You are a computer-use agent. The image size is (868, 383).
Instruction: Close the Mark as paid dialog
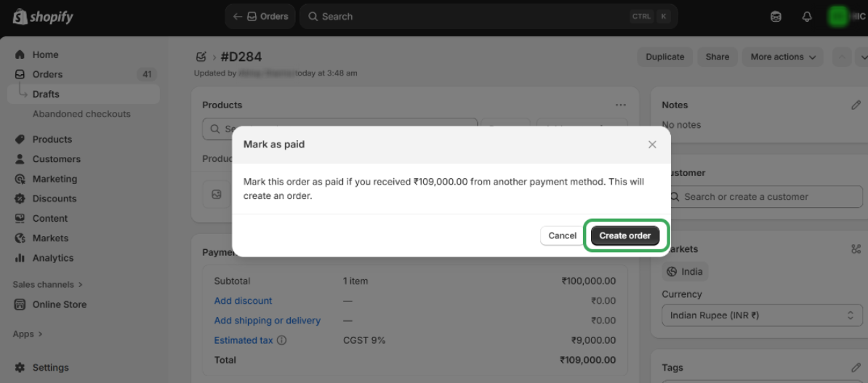pyautogui.click(x=652, y=145)
